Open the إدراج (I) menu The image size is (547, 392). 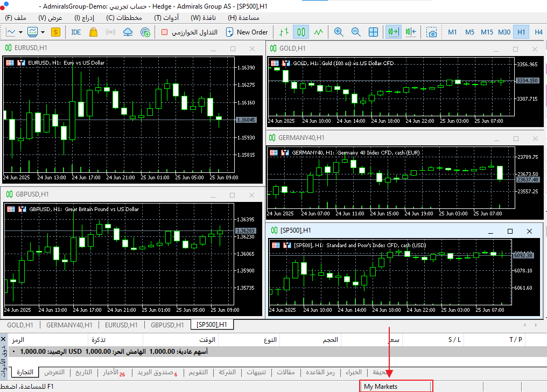(x=84, y=18)
